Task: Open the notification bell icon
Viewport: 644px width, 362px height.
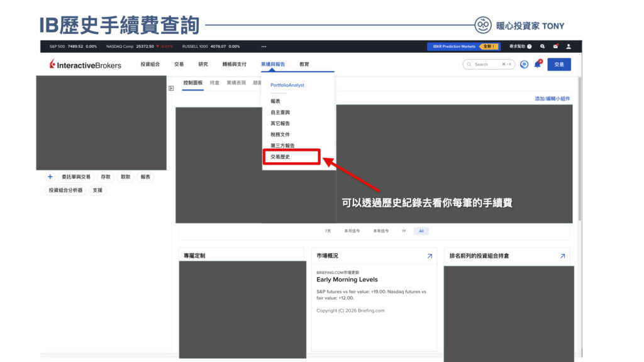Action: click(x=538, y=64)
